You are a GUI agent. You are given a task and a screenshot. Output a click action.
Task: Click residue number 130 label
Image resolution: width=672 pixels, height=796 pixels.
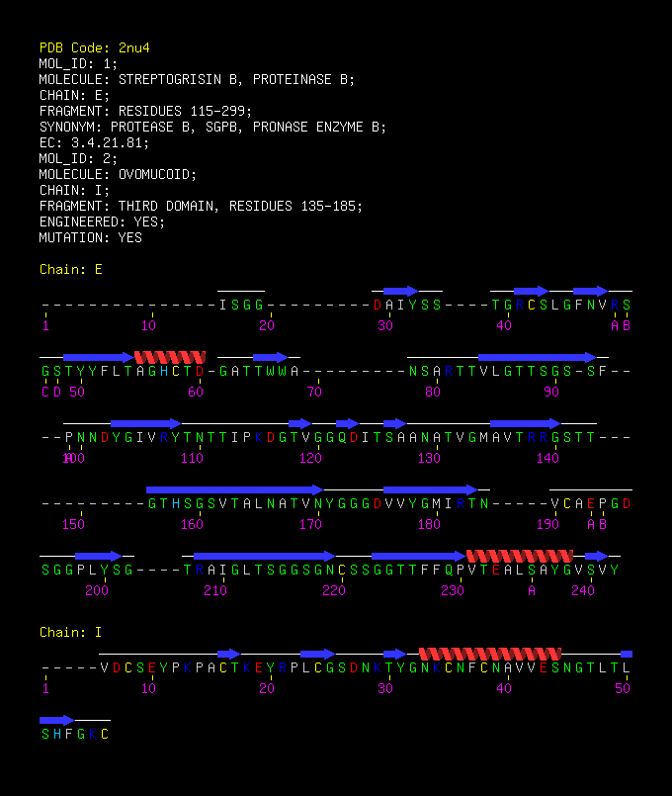(429, 459)
